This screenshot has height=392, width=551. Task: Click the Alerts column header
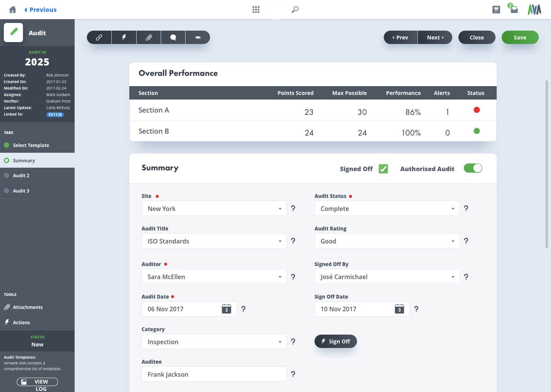point(442,93)
